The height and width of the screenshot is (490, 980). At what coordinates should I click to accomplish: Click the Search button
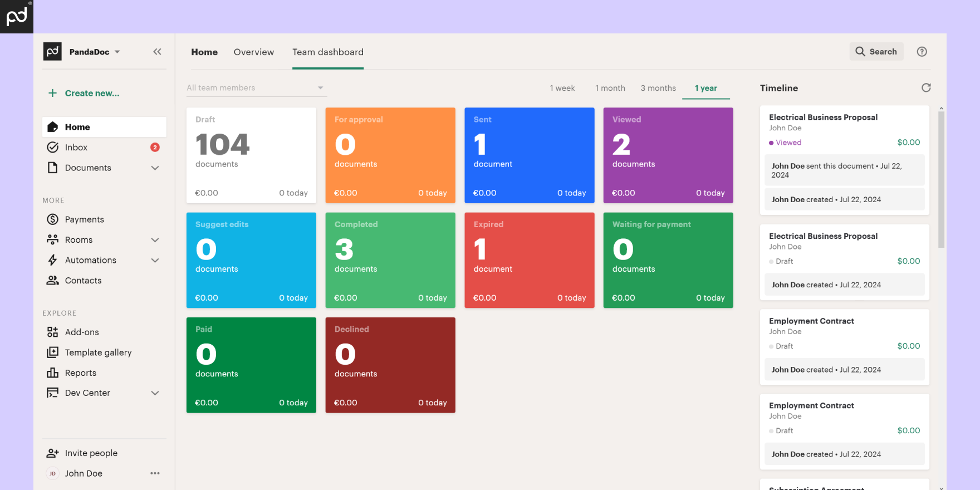876,52
